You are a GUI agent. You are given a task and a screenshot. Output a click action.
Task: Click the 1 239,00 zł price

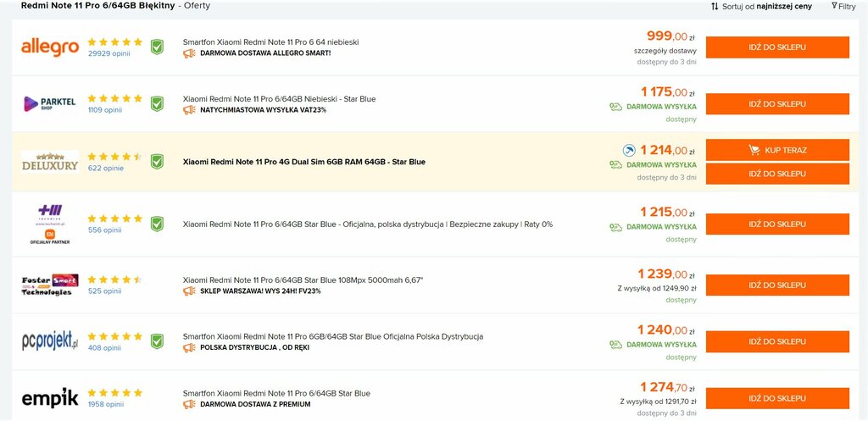pyautogui.click(x=666, y=274)
